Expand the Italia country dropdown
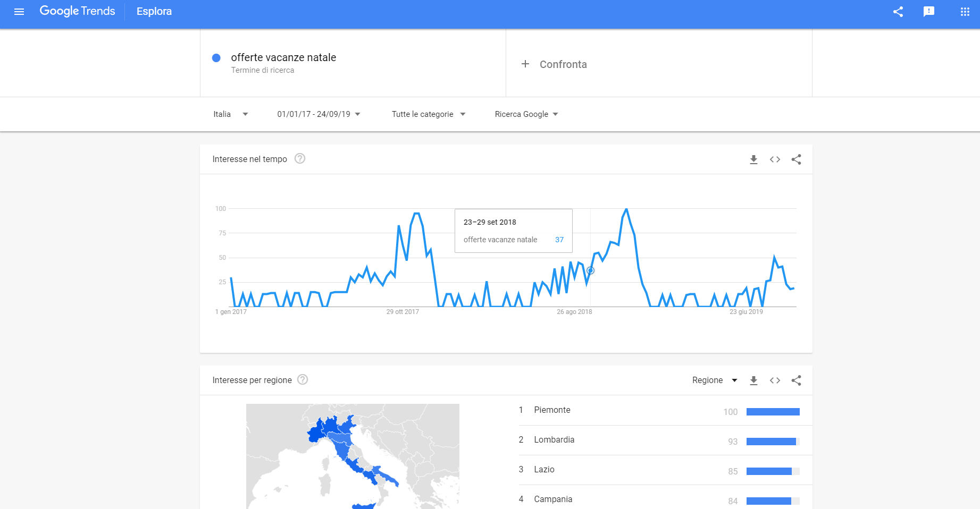The width and height of the screenshot is (980, 509). pyautogui.click(x=231, y=114)
